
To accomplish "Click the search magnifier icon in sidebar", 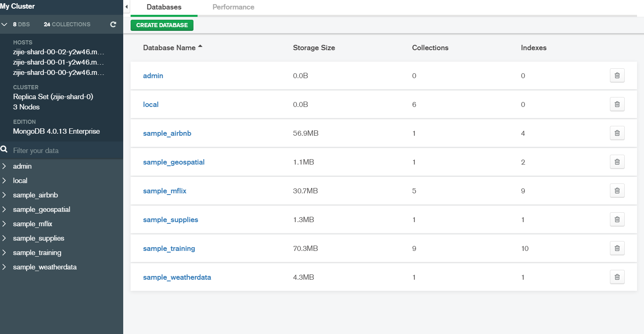I will point(4,149).
